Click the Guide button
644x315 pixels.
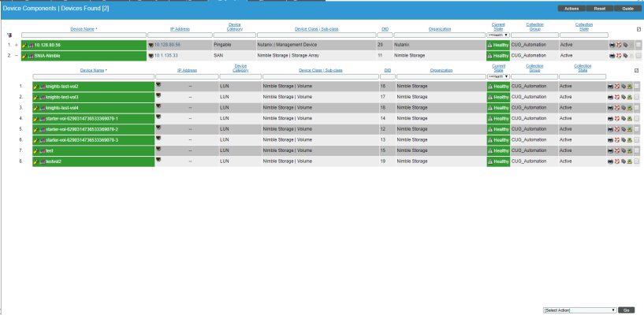627,9
